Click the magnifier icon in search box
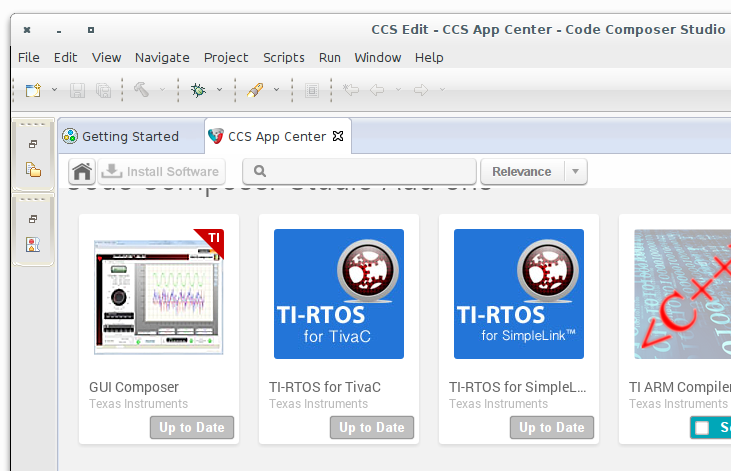Viewport: 731px width, 471px height. coord(260,171)
